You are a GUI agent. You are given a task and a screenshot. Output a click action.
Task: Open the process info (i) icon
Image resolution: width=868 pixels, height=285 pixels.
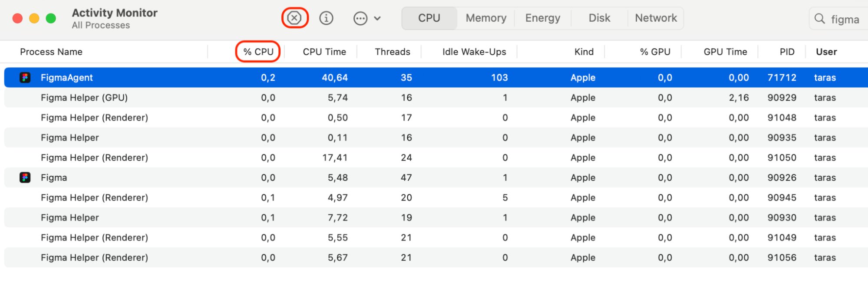[x=326, y=18]
